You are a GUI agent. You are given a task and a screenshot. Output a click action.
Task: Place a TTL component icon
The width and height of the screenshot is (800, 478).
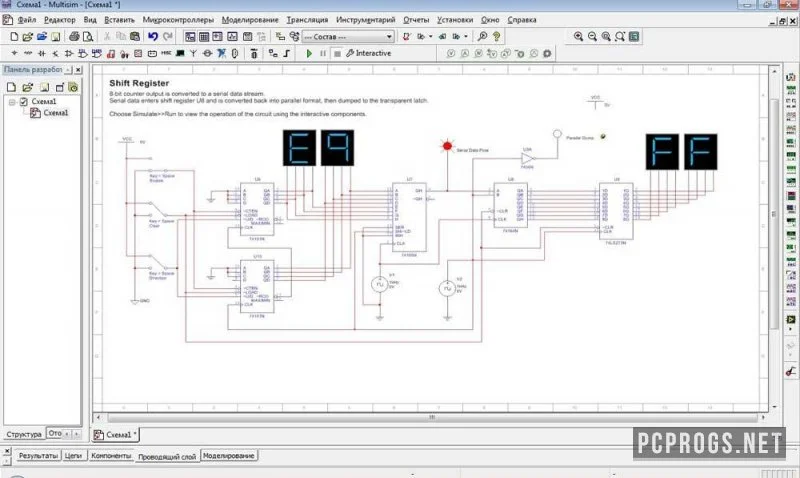tap(83, 53)
